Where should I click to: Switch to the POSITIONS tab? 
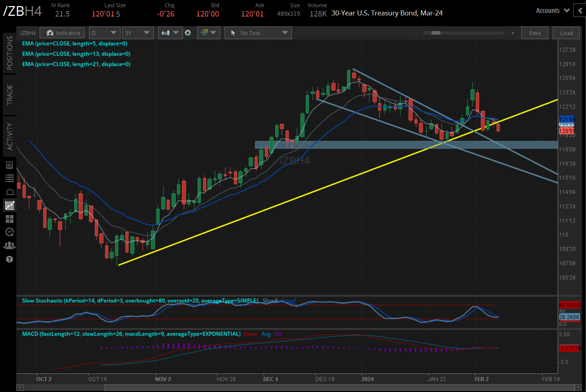pos(10,53)
